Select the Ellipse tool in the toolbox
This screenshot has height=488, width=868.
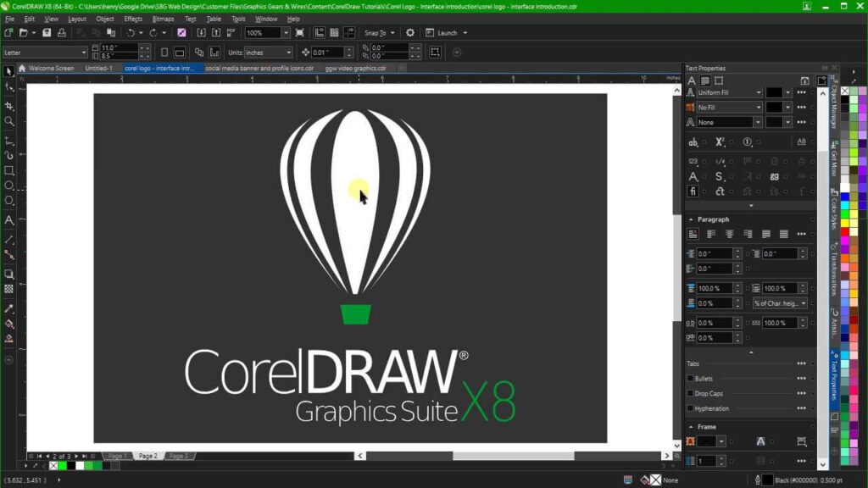(x=8, y=186)
